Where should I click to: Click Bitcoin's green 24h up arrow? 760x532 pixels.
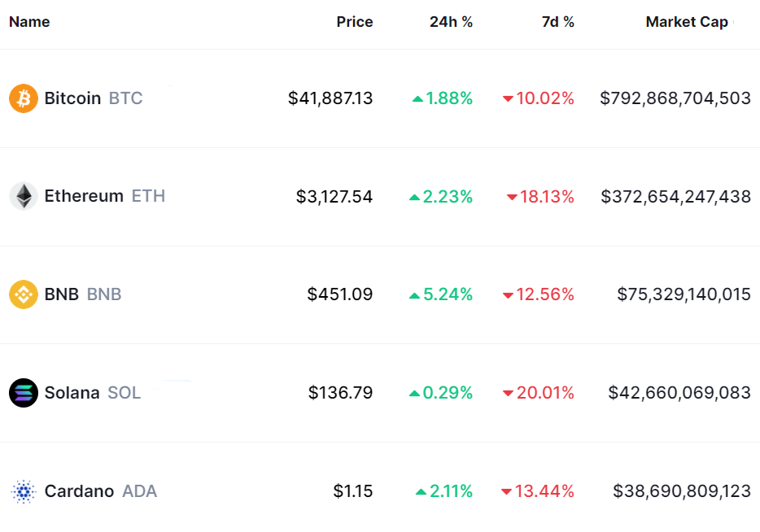pyautogui.click(x=417, y=99)
